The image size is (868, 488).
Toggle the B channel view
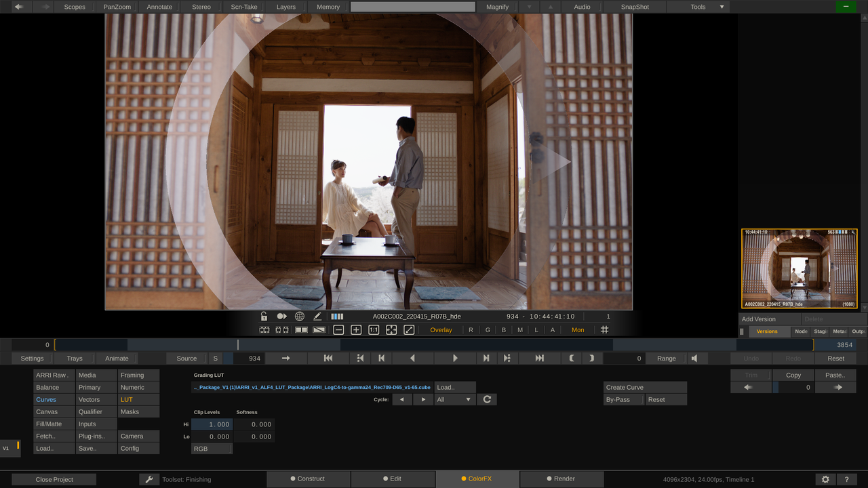tap(504, 330)
